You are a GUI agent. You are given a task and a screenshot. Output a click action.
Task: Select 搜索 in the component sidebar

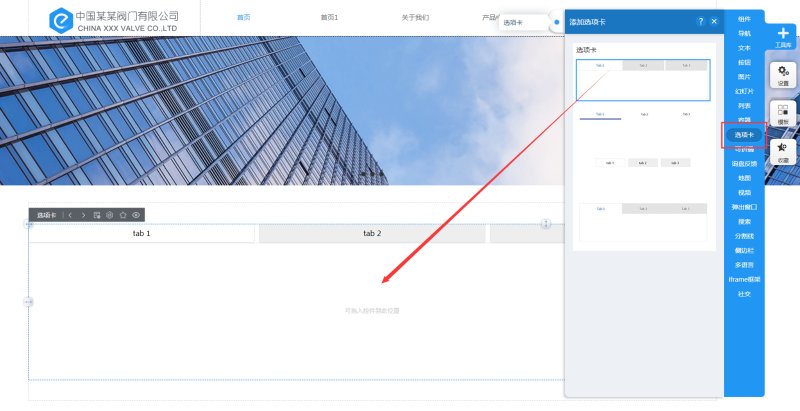(x=744, y=222)
